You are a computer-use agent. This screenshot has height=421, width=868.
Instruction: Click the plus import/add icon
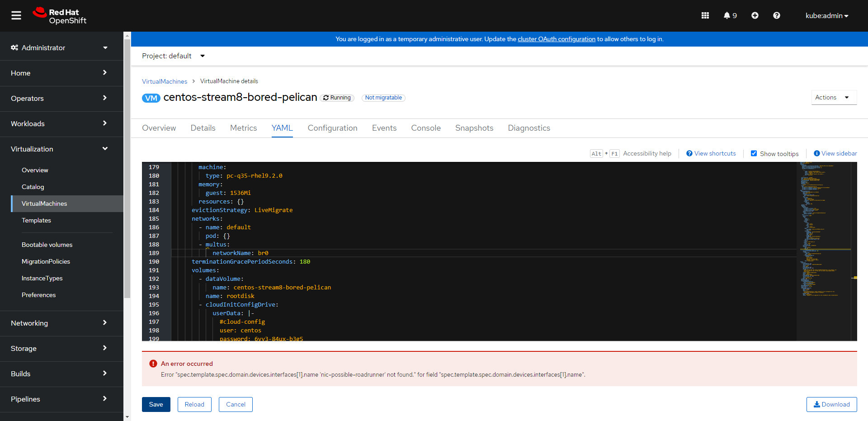tap(755, 15)
